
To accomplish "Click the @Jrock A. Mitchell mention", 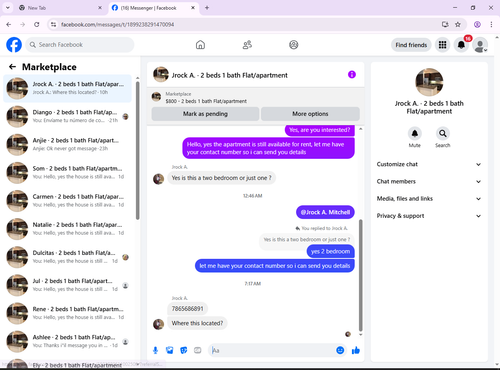I will pos(325,212).
